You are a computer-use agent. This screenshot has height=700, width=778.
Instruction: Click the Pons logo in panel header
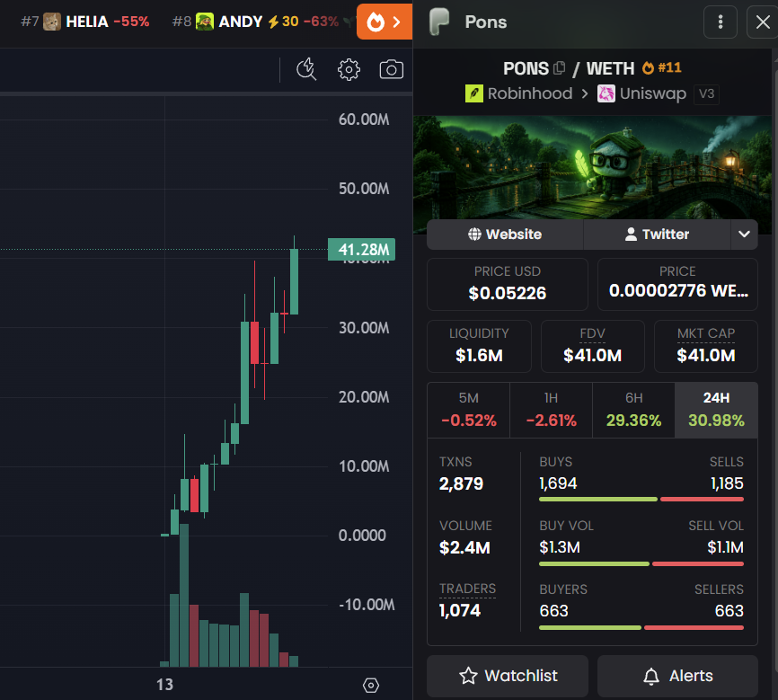pos(439,22)
